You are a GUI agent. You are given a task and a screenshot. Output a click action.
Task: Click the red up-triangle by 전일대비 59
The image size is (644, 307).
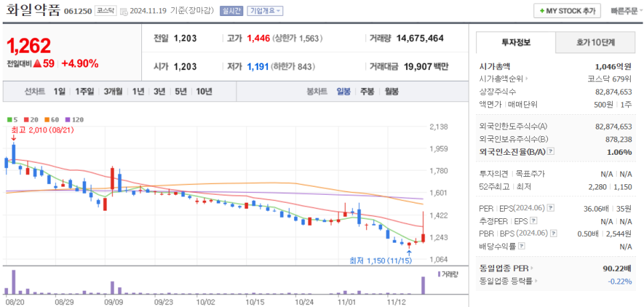(37, 63)
